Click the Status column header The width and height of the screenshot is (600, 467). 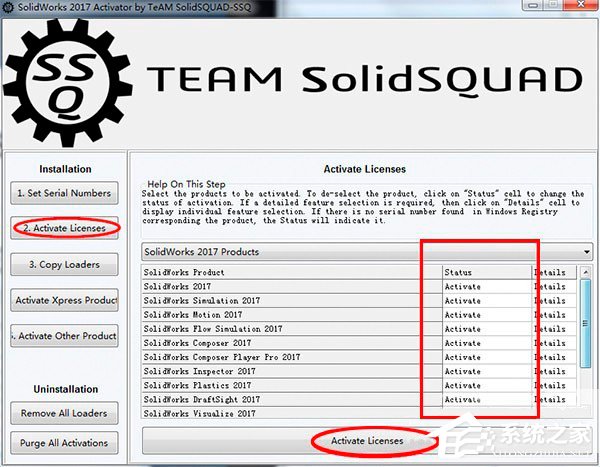pos(487,272)
